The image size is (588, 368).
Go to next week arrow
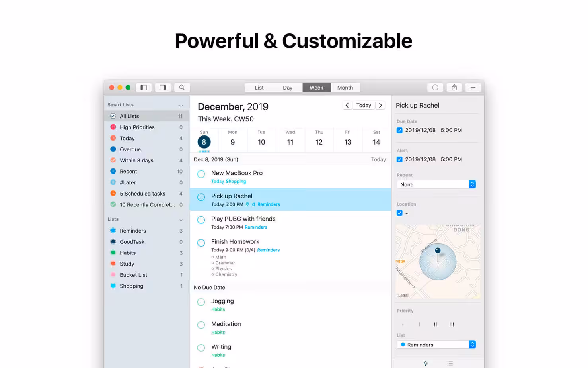click(380, 105)
